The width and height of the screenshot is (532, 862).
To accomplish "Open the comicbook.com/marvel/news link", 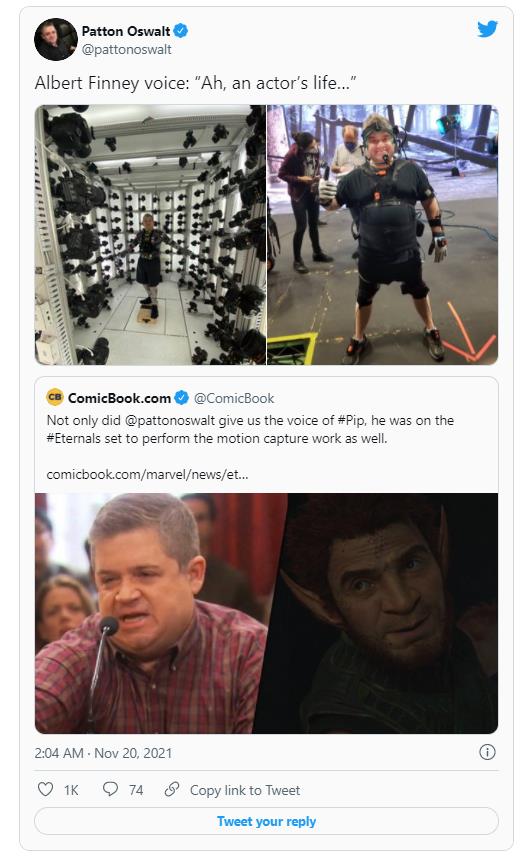I will point(147,474).
